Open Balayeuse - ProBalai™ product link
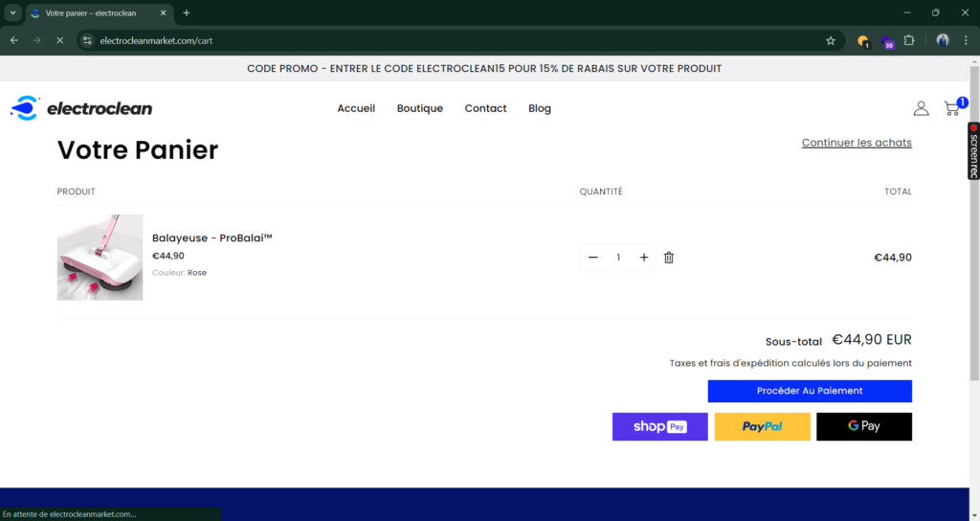This screenshot has height=521, width=980. click(x=212, y=238)
